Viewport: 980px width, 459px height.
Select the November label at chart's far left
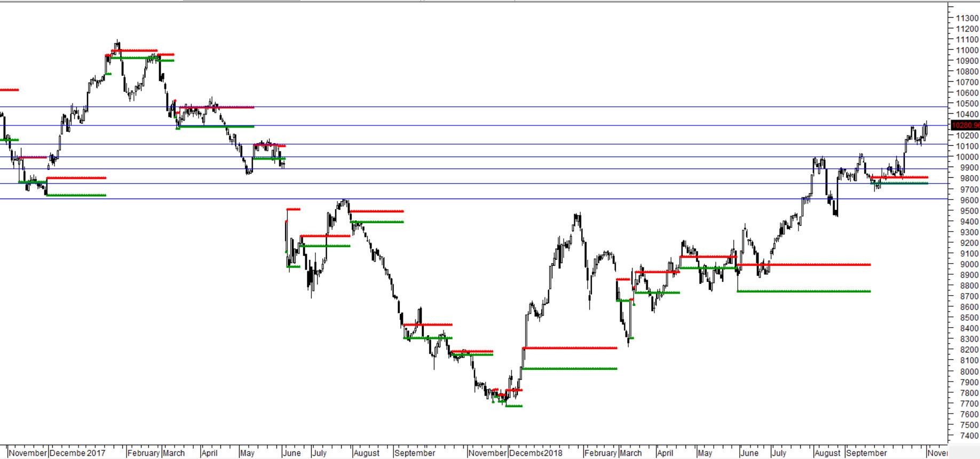pos(28,453)
